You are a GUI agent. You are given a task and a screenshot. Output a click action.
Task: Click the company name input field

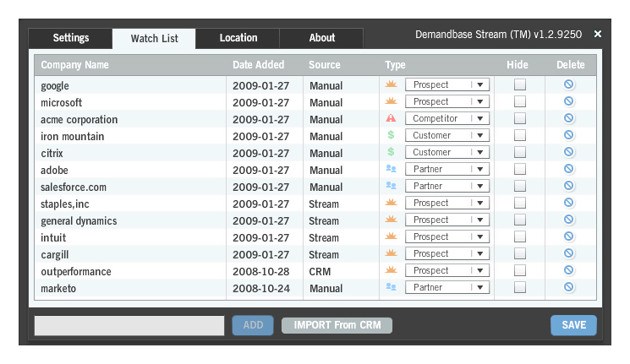(x=129, y=325)
